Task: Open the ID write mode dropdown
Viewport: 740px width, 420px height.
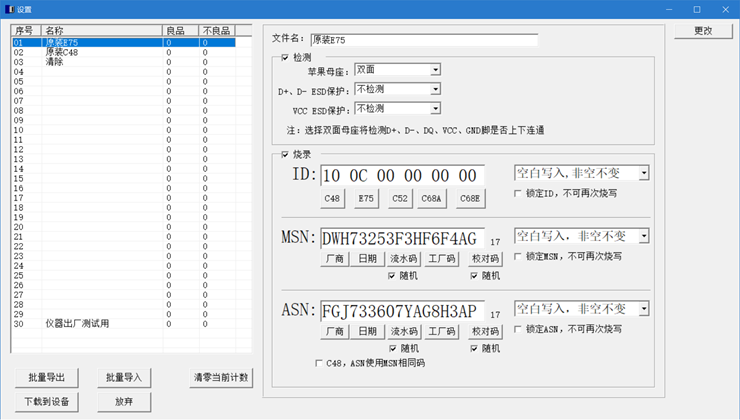Action: click(x=643, y=173)
